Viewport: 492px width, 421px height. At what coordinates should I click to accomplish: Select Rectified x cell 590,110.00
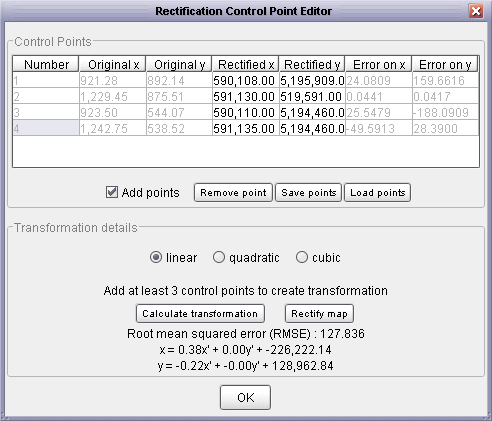point(246,112)
